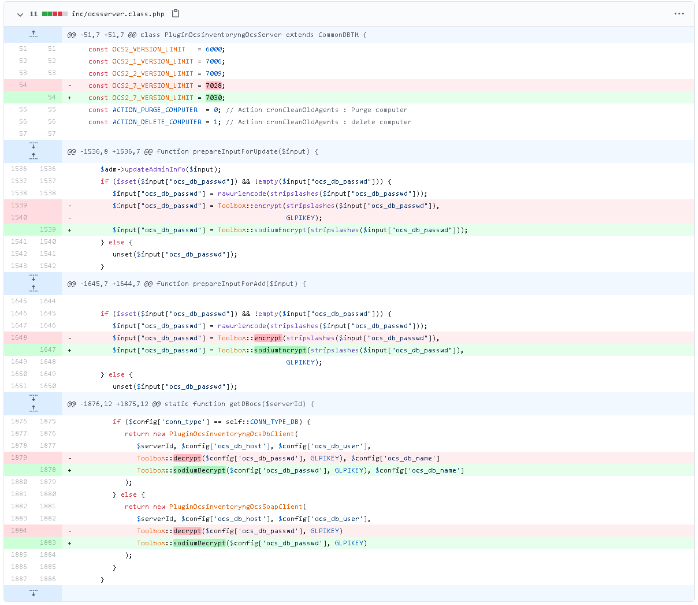Expand down arrow before prepareInputForUpdate hunk
This screenshot has height=605, width=698.
click(x=33, y=146)
